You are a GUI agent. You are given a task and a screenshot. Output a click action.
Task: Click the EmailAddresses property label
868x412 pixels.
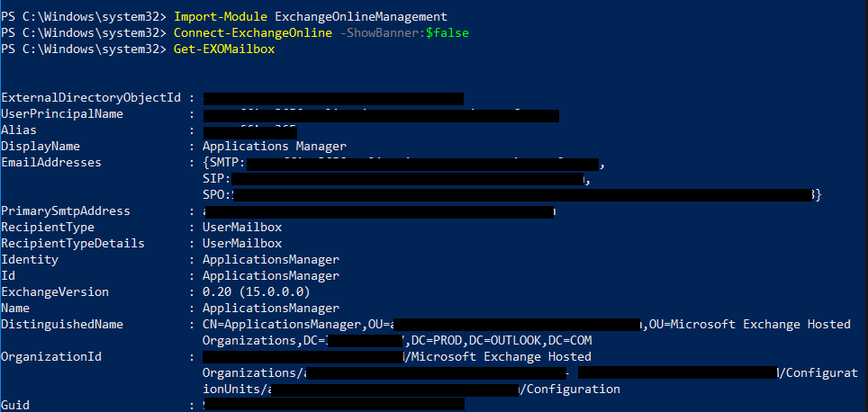(x=51, y=163)
